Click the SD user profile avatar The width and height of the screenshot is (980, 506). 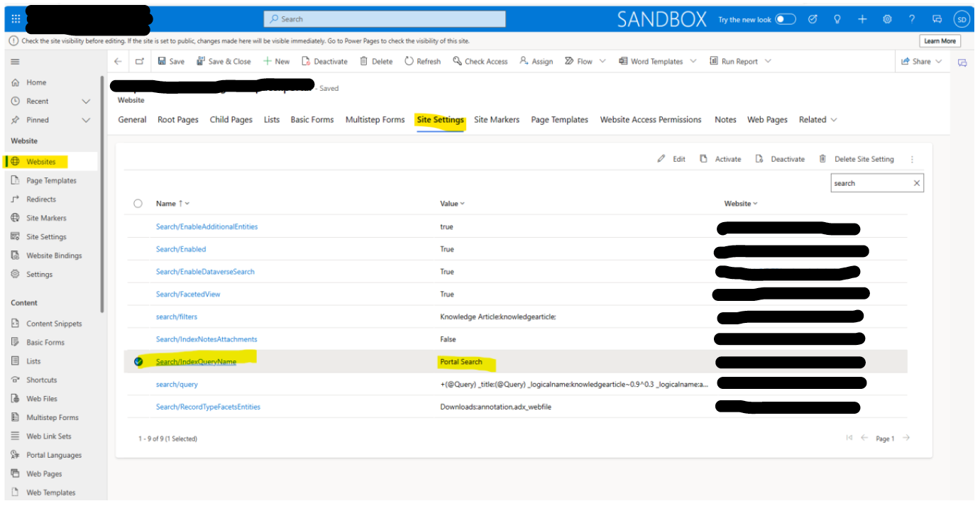962,19
